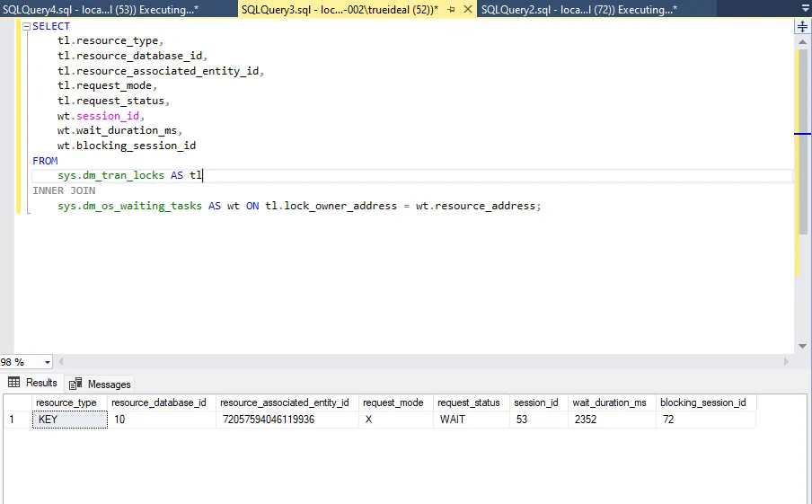Select the blocking_session_id column header
Viewport: 812px width, 504px height.
tap(704, 402)
